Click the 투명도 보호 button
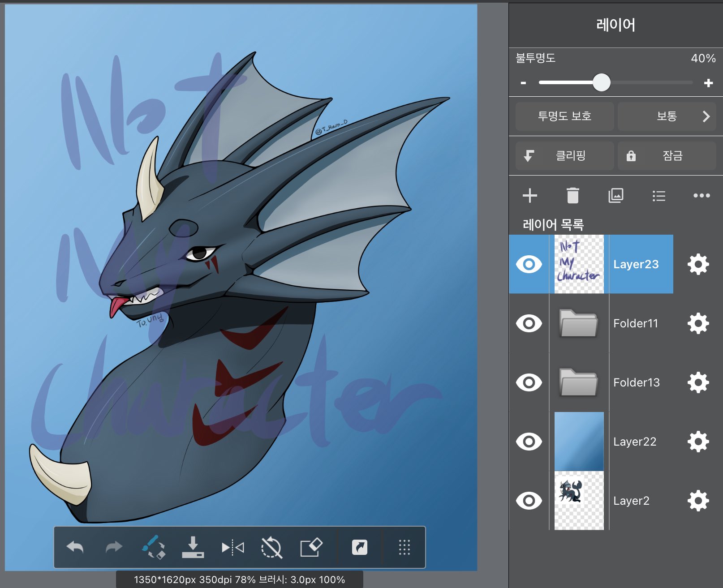Viewport: 723px width, 588px height. (564, 116)
